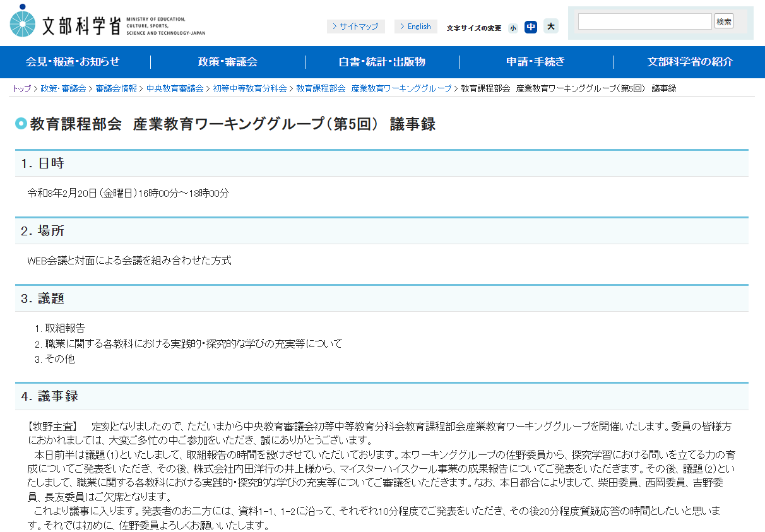Click the MEXT logo at top left
This screenshot has height=532, width=765.
pyautogui.click(x=107, y=22)
